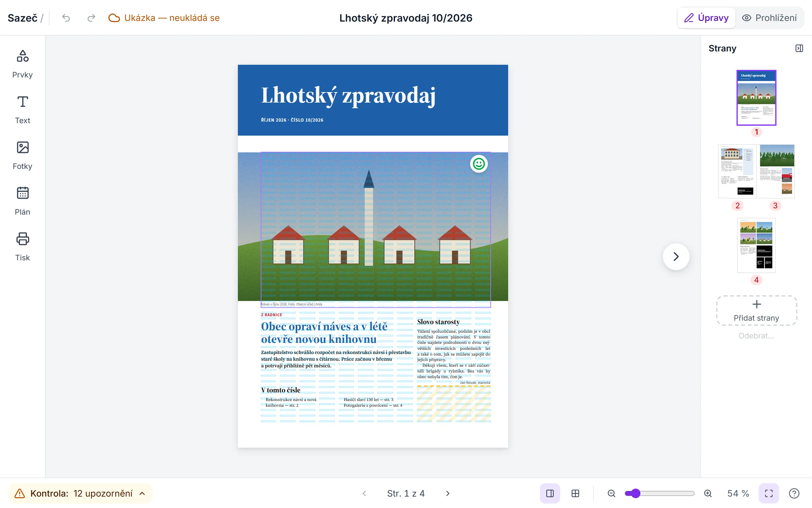The width and height of the screenshot is (812, 508).
Task: Select the yellow hatched placeholder box
Action: point(454,404)
